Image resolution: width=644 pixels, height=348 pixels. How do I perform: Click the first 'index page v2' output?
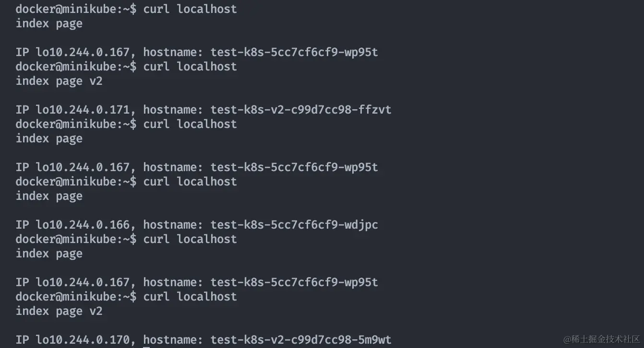59,81
